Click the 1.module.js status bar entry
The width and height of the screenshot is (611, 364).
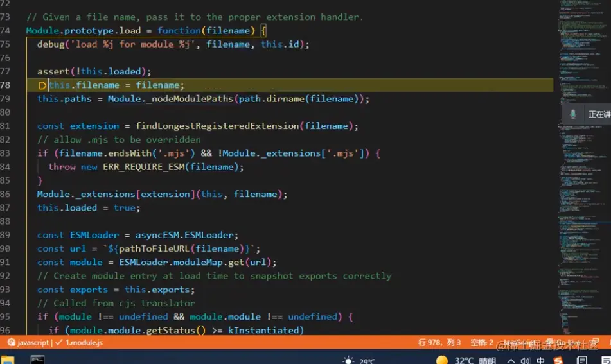79,343
